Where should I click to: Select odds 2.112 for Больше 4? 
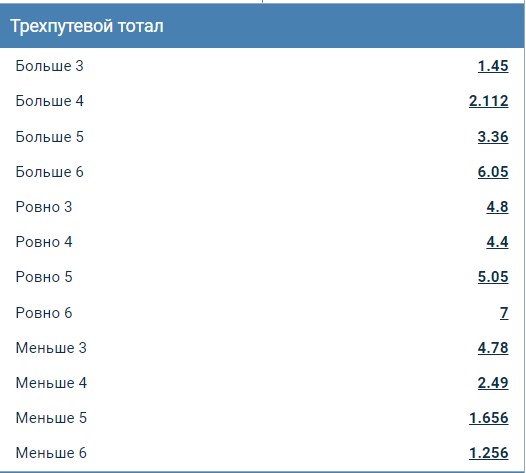point(488,101)
